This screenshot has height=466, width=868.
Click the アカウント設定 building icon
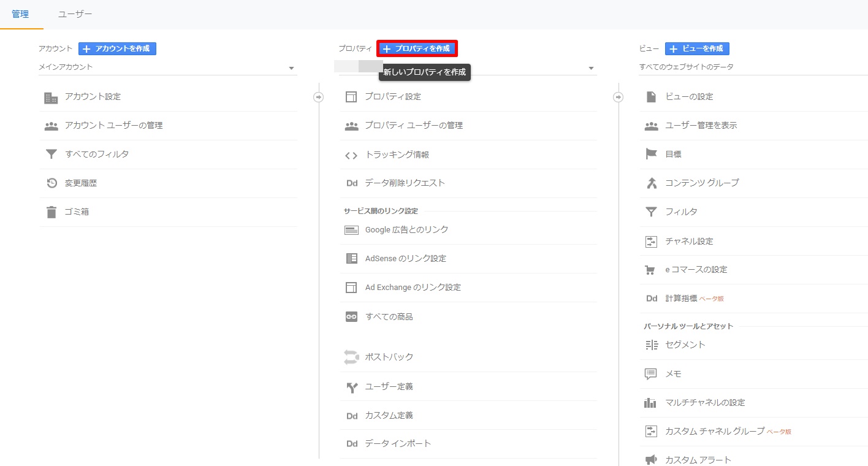[51, 97]
